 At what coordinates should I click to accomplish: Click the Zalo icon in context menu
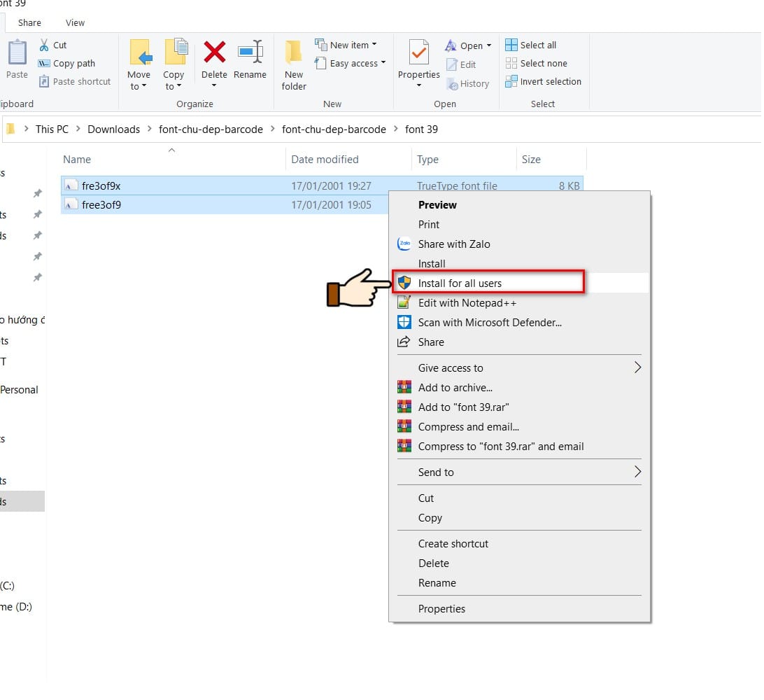[404, 244]
